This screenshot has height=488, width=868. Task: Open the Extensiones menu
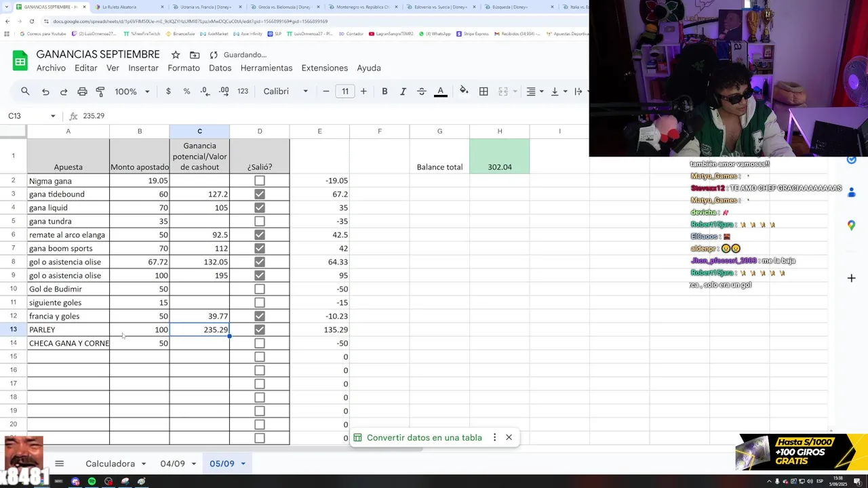click(x=324, y=68)
